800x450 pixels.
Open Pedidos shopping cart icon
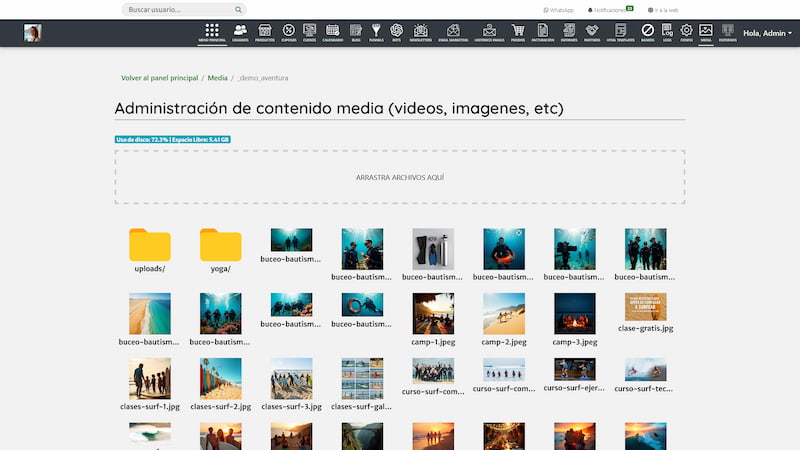tap(518, 33)
